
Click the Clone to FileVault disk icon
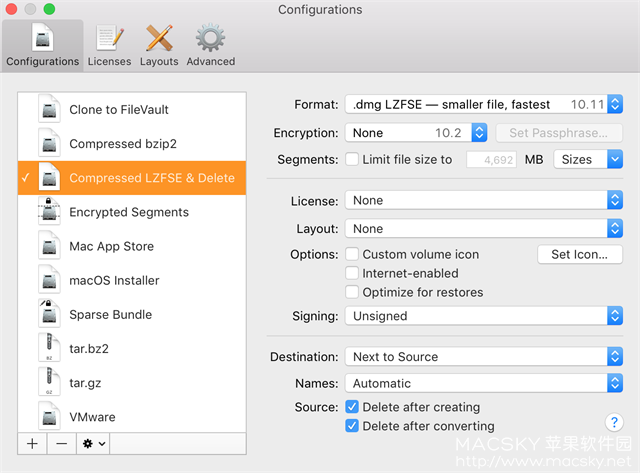click(x=49, y=109)
